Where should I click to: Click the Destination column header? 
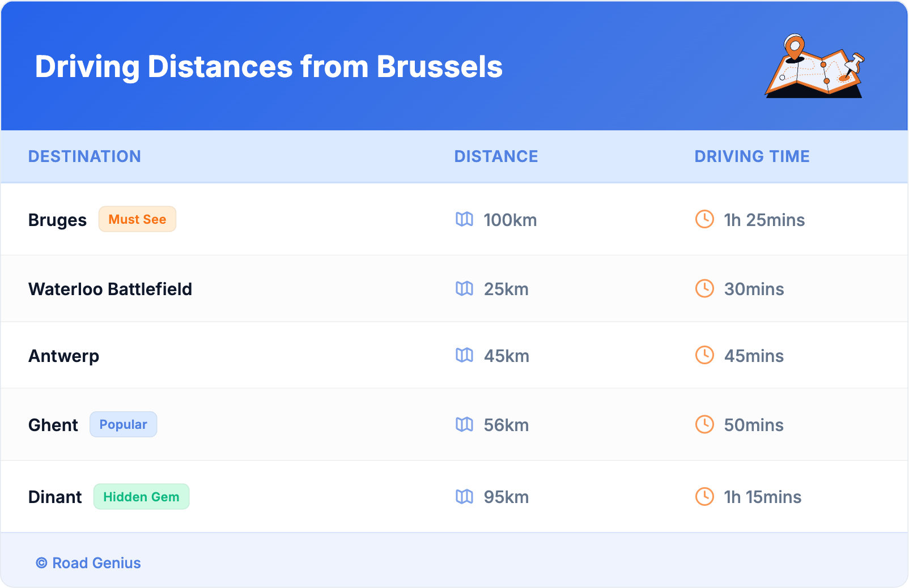pyautogui.click(x=84, y=156)
